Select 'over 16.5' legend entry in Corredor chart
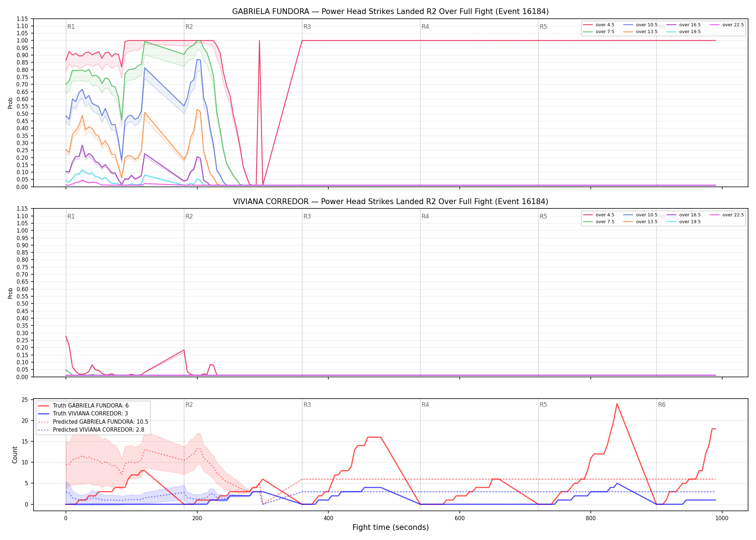The image size is (756, 540). (x=684, y=215)
